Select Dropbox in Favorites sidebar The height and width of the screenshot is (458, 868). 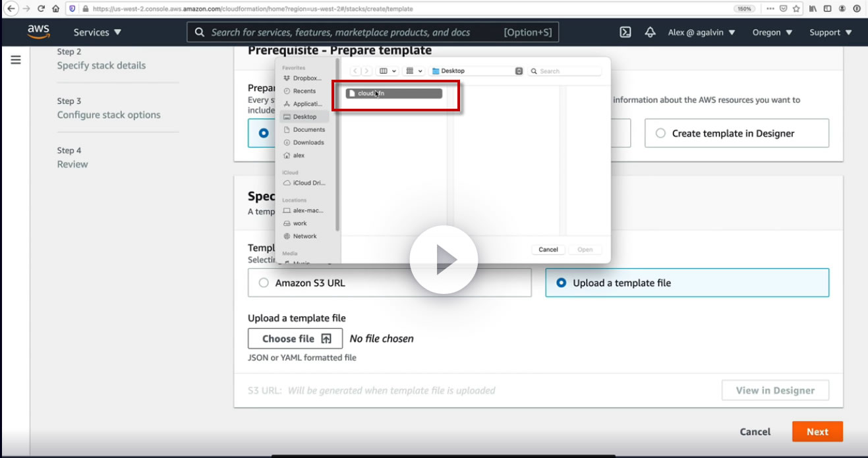(x=303, y=78)
